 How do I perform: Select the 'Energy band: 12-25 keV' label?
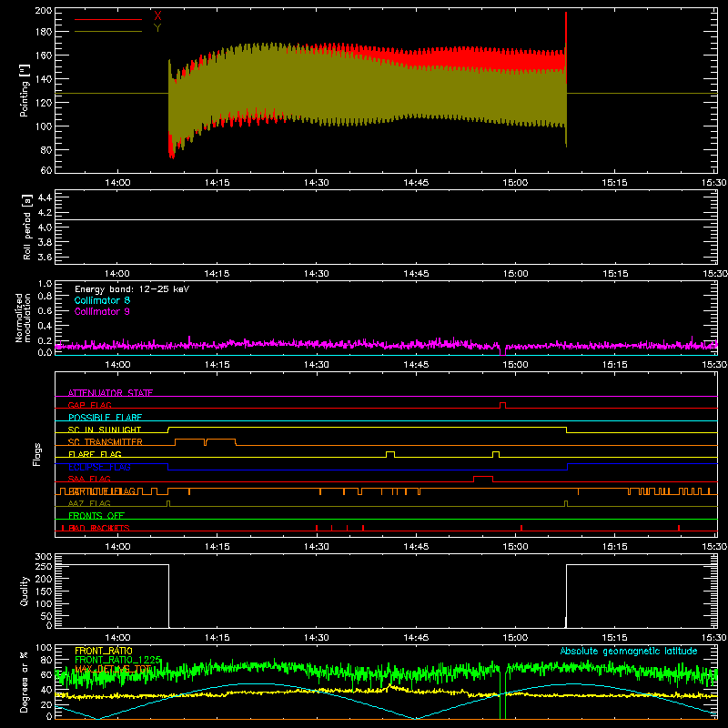(132, 289)
